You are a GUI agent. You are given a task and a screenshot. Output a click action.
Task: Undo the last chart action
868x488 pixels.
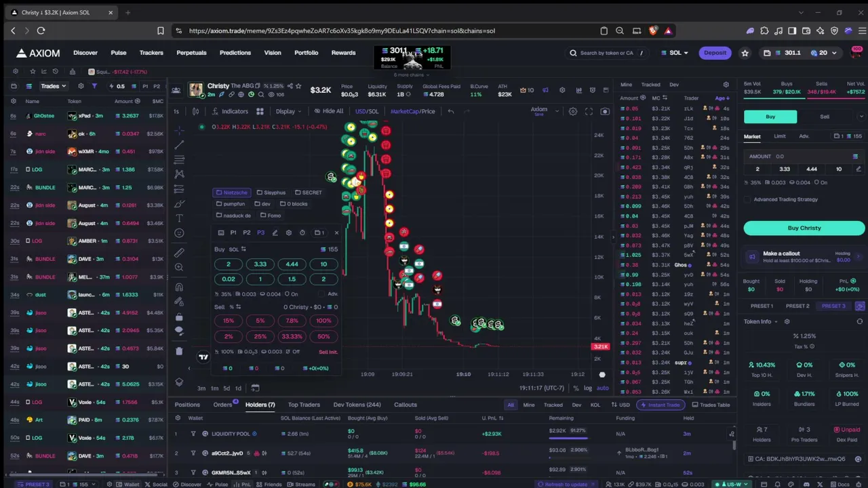tap(450, 111)
